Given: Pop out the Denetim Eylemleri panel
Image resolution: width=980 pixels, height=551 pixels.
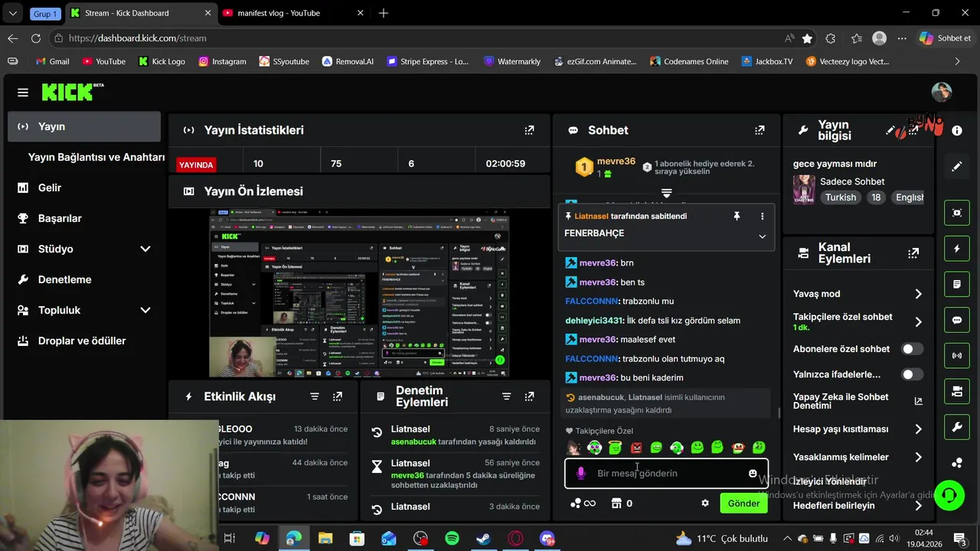Looking at the screenshot, I should pos(529,396).
